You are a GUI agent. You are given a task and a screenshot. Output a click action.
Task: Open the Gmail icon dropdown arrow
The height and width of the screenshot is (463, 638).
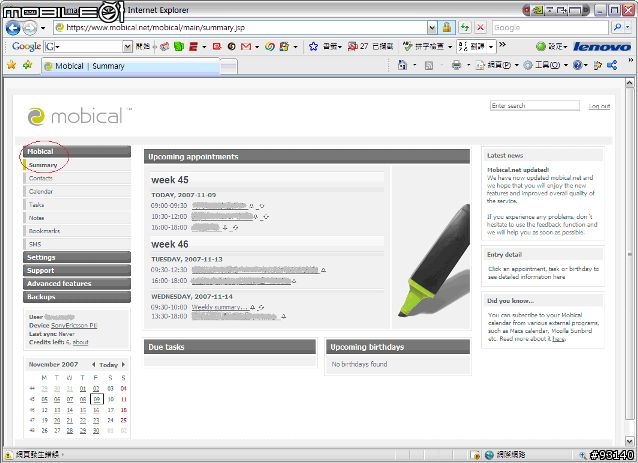[257, 47]
